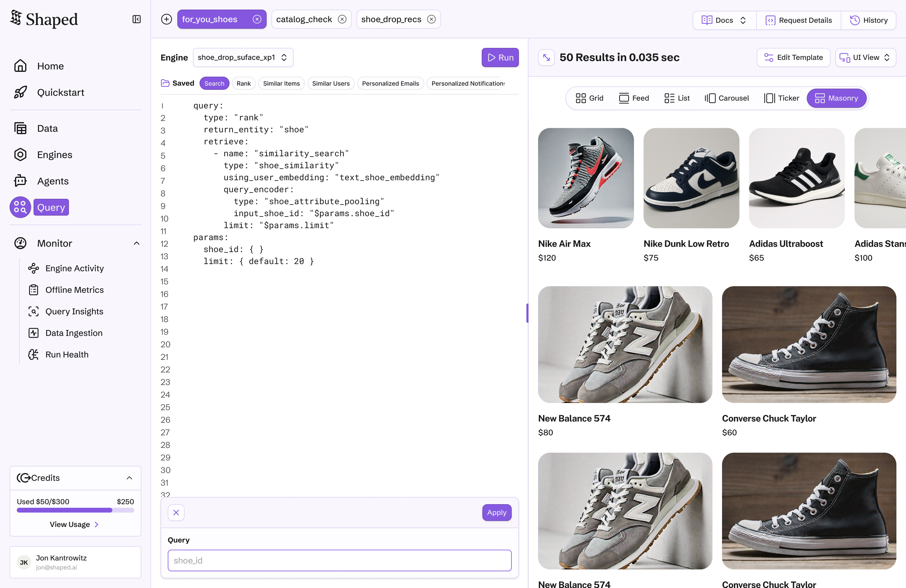This screenshot has width=906, height=588.
Task: Select the Personalized Emails chip
Action: click(x=390, y=83)
